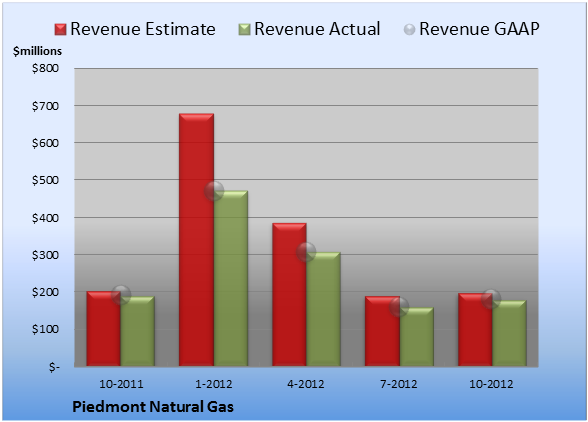The height and width of the screenshot is (422, 588).
Task: Click the 'Piedmont Natural Gas' chart title
Action: tap(153, 407)
